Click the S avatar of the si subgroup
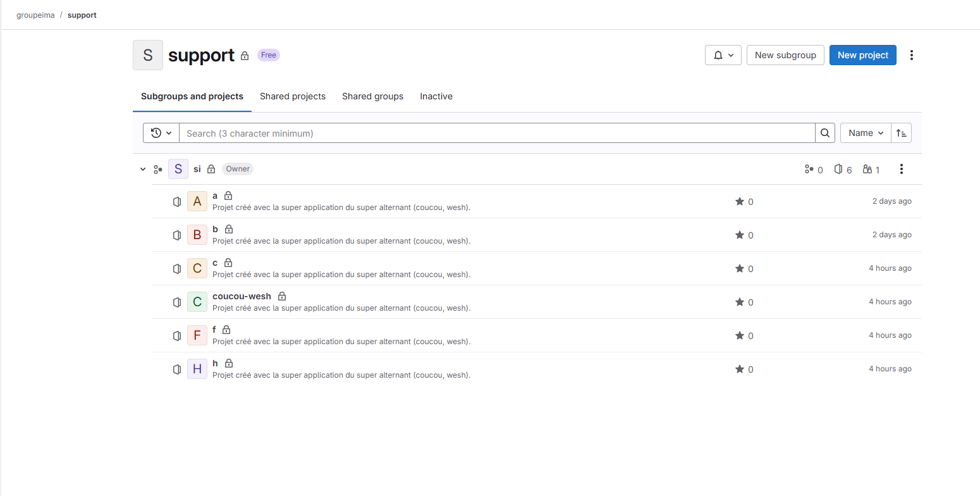The image size is (980, 496). pos(178,169)
